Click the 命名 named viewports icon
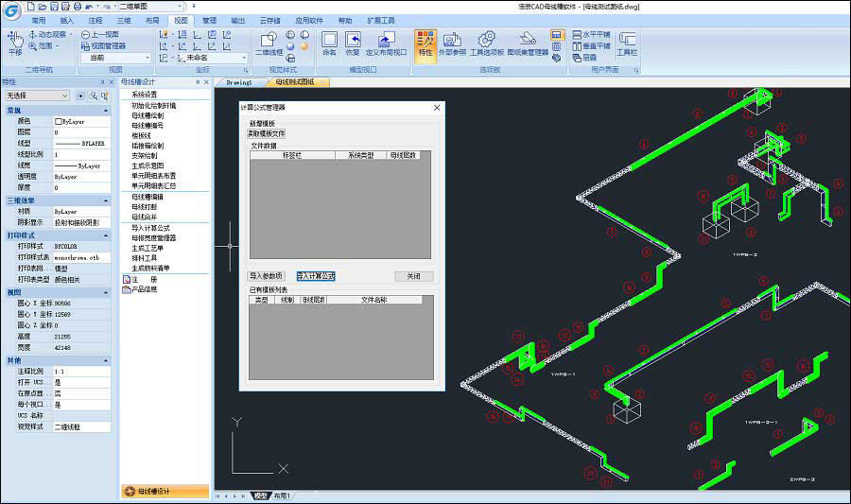 pos(329,43)
